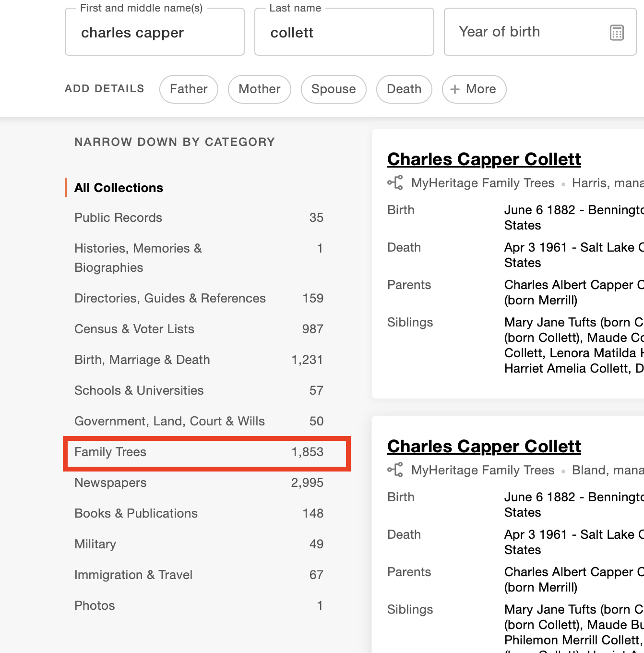Screen dimensions: 644x653
Task: Add Mother details
Action: pos(260,89)
